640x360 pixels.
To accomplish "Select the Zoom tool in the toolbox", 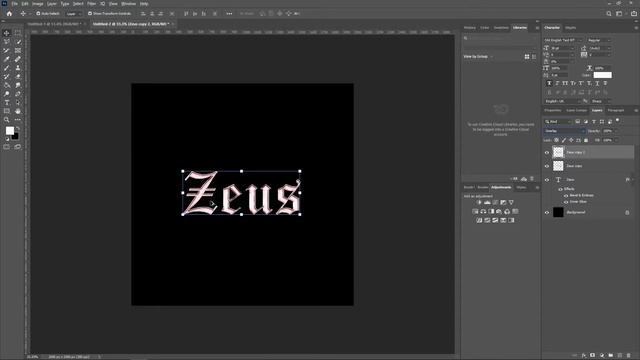I will click(x=7, y=120).
